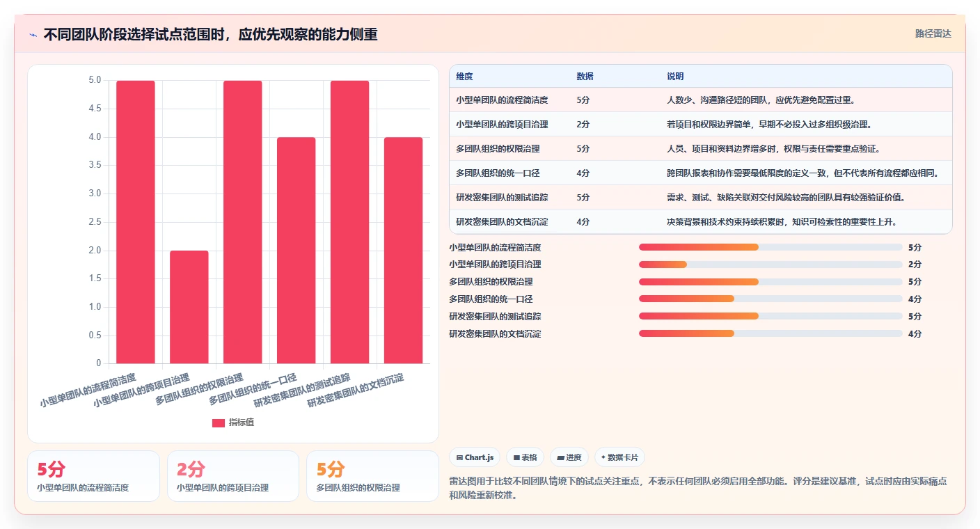
Task: Click the lightning icon beside the page title
Action: click(33, 34)
